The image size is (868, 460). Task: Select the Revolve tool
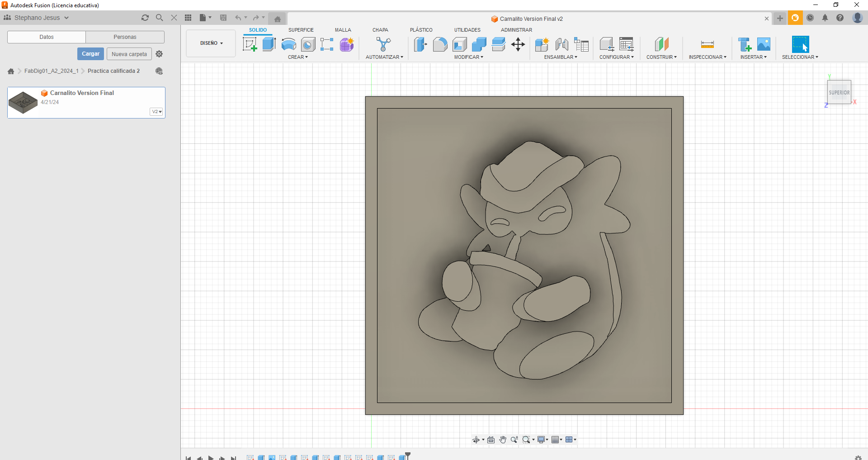[x=288, y=44]
